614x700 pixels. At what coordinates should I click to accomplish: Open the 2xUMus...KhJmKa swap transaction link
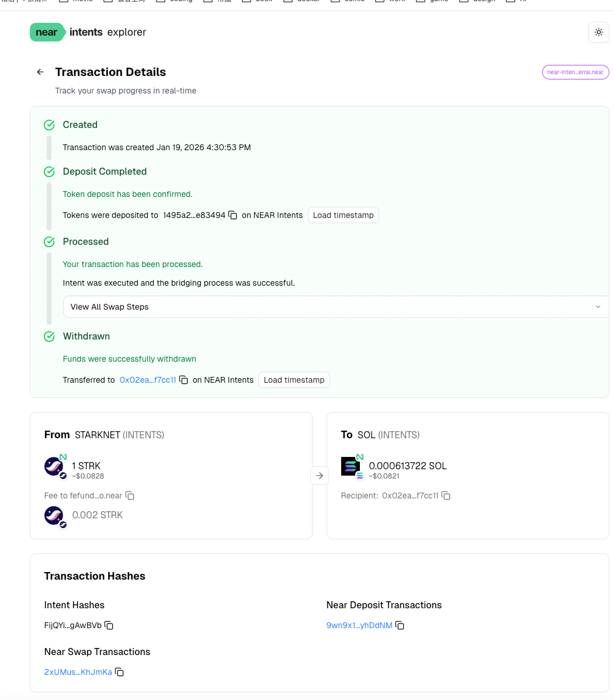(x=78, y=671)
